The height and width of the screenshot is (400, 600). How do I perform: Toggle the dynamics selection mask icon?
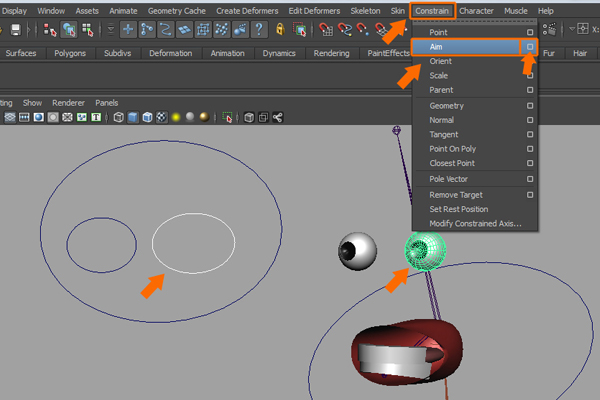click(x=222, y=29)
